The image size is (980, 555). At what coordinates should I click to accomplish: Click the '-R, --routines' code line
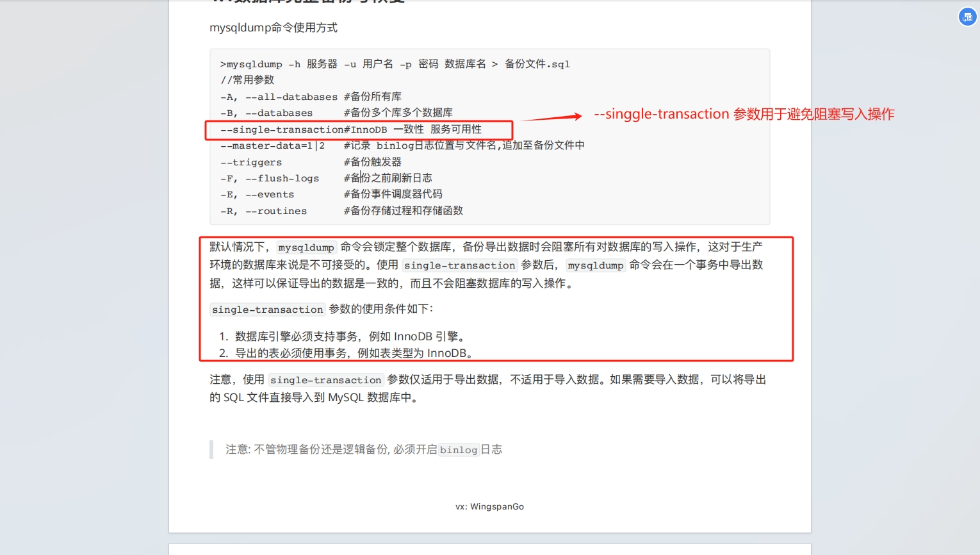pyautogui.click(x=341, y=211)
